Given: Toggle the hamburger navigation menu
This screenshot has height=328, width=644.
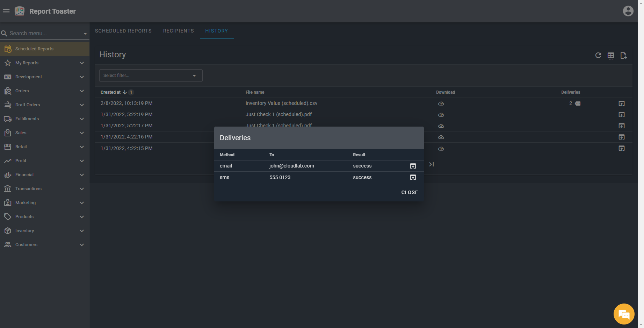Looking at the screenshot, I should pos(6,11).
